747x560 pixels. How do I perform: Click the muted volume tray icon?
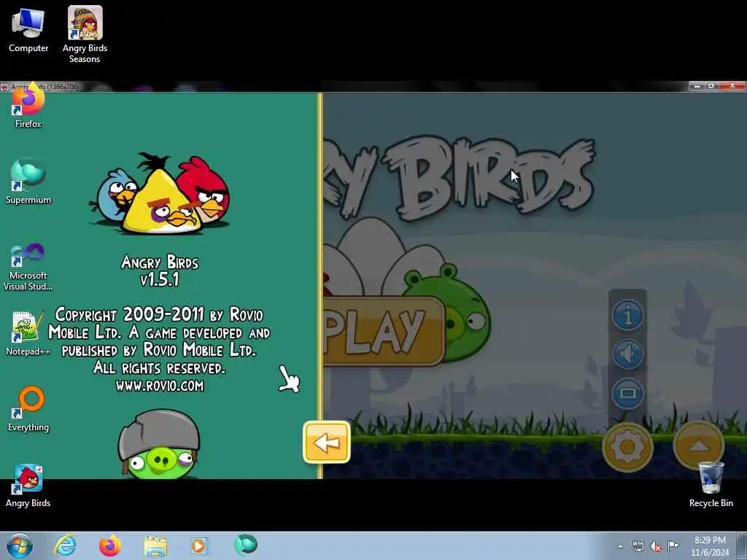tap(656, 546)
